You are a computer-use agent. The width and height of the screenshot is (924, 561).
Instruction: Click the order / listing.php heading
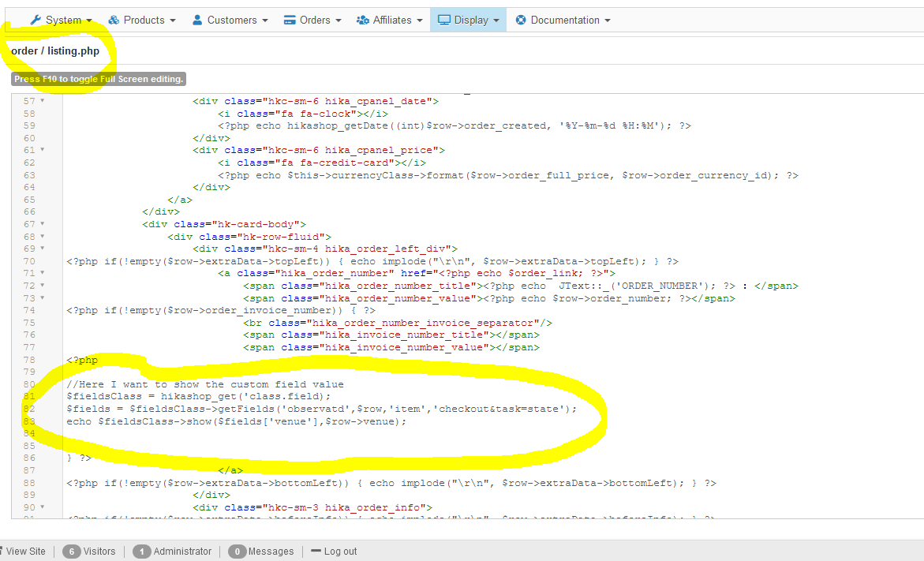(55, 51)
